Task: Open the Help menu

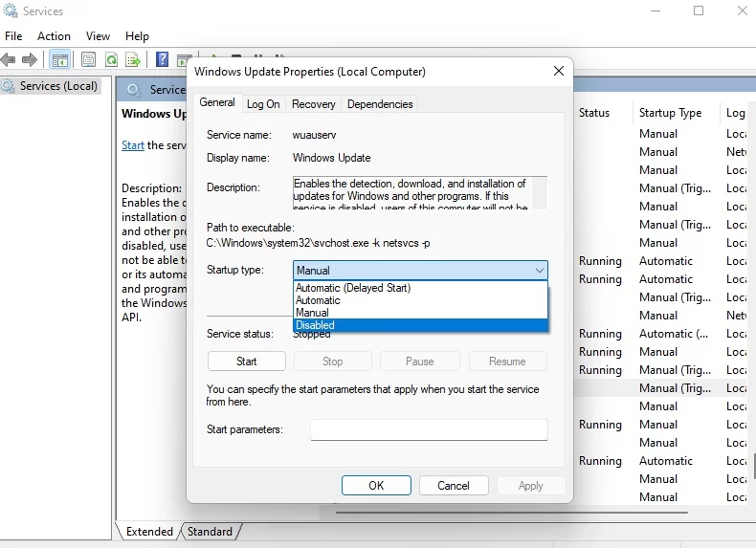Action: pyautogui.click(x=137, y=36)
